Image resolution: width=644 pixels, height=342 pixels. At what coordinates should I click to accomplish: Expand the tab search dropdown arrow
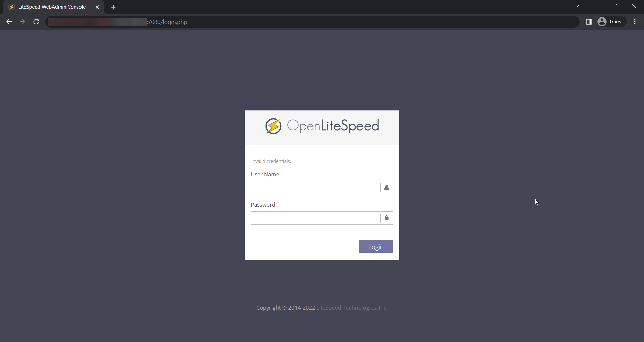point(577,6)
